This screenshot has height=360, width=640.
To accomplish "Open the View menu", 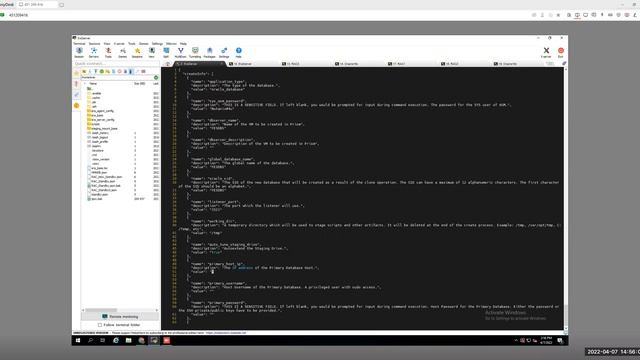I will 107,44.
